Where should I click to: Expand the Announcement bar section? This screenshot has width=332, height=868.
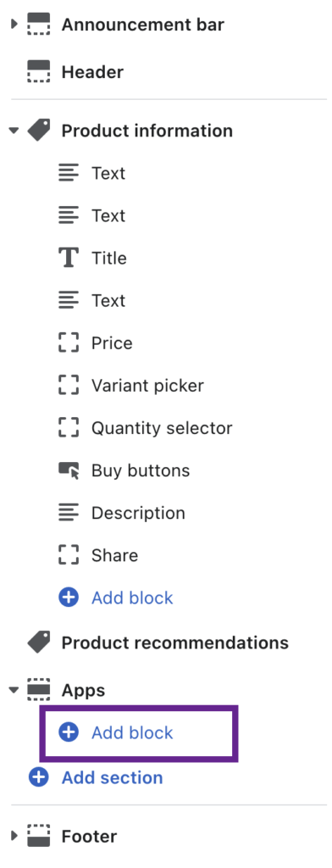(14, 25)
